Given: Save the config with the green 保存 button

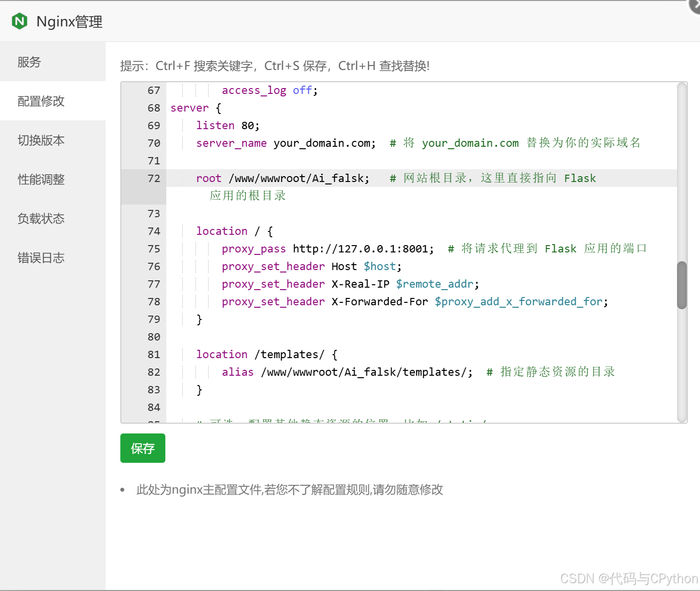Looking at the screenshot, I should pyautogui.click(x=143, y=448).
